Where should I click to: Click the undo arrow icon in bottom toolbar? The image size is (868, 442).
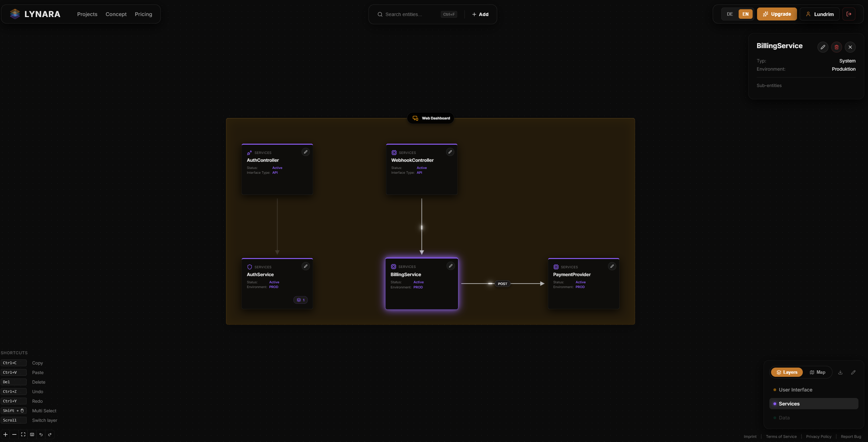tap(41, 434)
